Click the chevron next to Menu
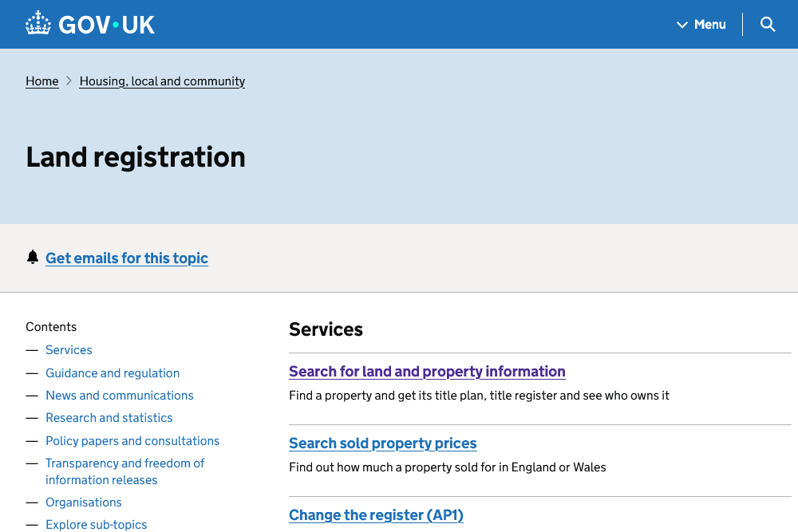Screen dimensions: 798x532 682,24
